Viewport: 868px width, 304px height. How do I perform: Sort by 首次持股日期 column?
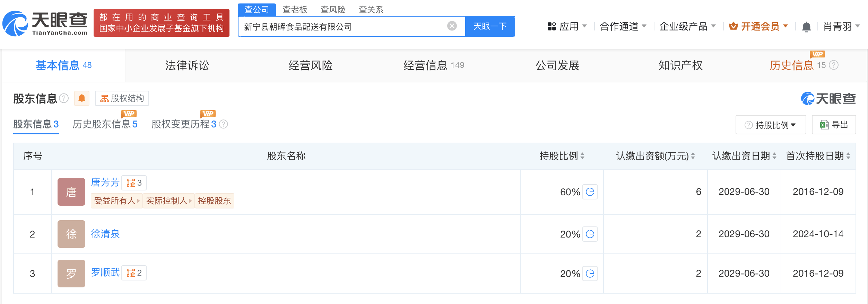point(818,156)
